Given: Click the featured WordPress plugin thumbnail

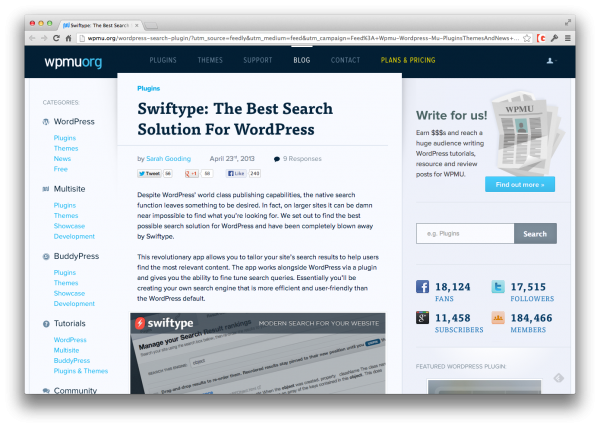Looking at the screenshot, I should point(484,387).
